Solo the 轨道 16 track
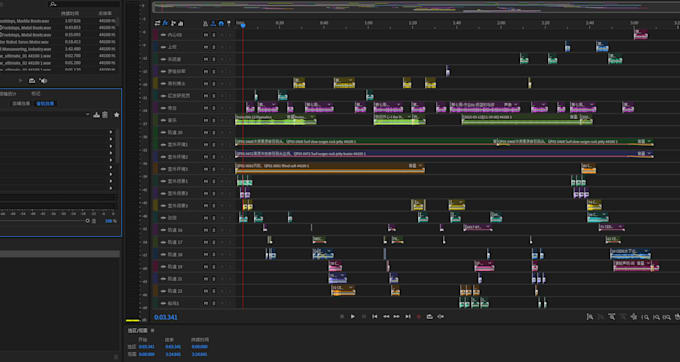This screenshot has width=680, height=362. 213,230
